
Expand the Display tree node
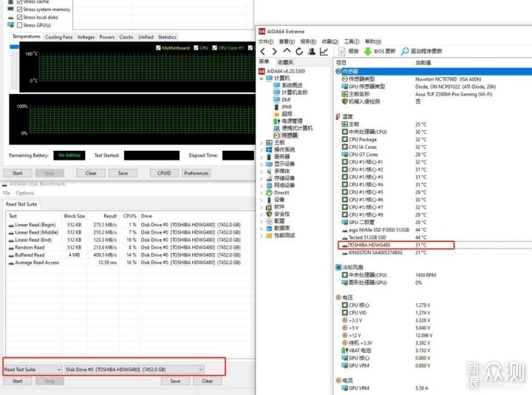click(x=262, y=164)
